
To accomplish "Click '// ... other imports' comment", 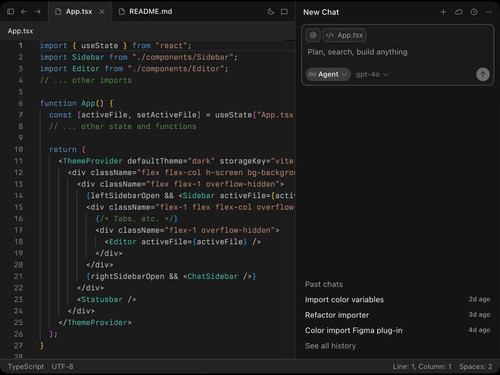I will point(86,80).
